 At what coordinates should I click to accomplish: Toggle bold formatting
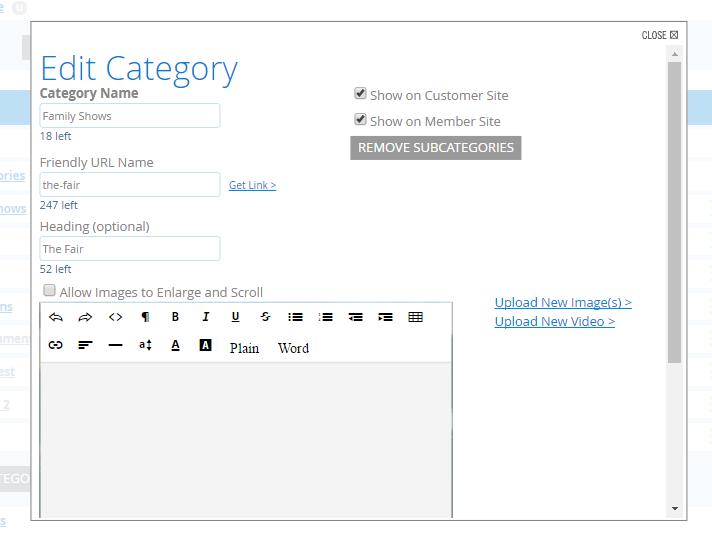(175, 317)
